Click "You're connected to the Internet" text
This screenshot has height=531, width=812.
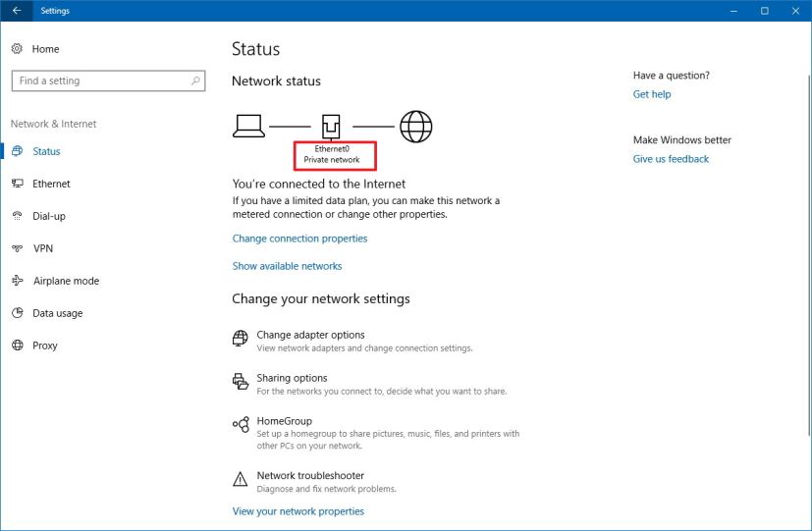click(x=318, y=184)
